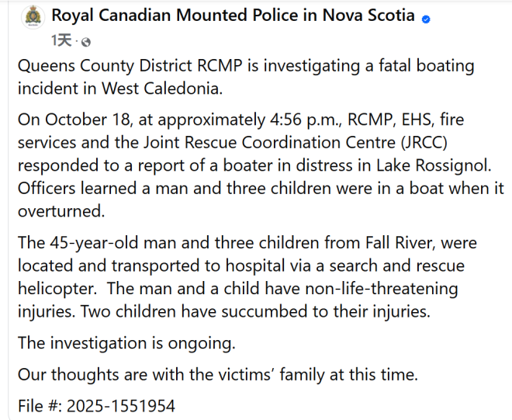The height and width of the screenshot is (420, 512).
Task: Open Royal Canadian Mounted Police page name
Action: [233, 16]
